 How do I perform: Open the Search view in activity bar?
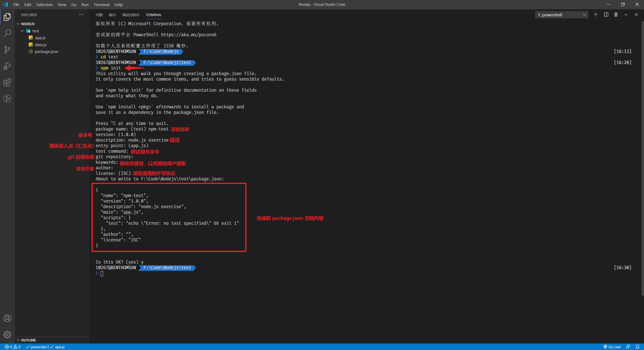(x=7, y=33)
